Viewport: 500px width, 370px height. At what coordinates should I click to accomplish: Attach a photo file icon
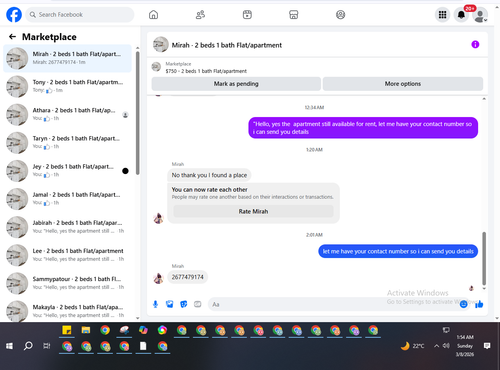point(170,304)
